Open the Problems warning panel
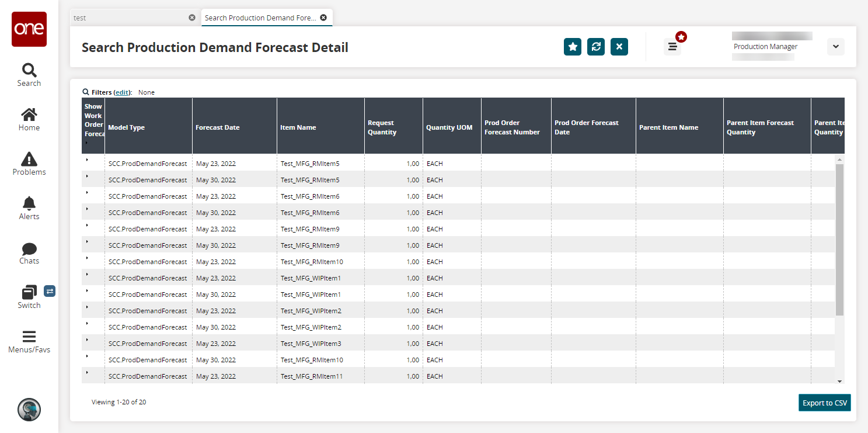This screenshot has height=433, width=868. coord(29,164)
